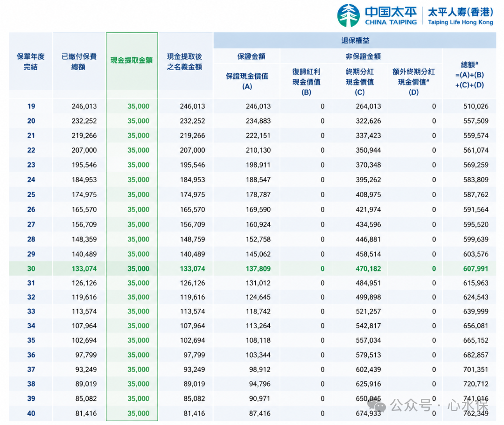Click the 35,000 withdrawal in year 30 row
This screenshot has width=504, height=425.
[x=138, y=269]
